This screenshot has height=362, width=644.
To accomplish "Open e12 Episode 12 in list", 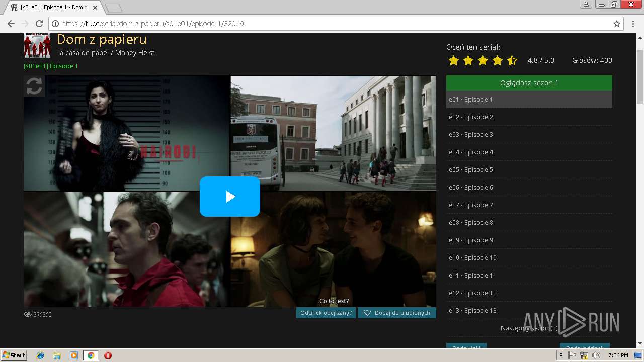I will click(529, 293).
